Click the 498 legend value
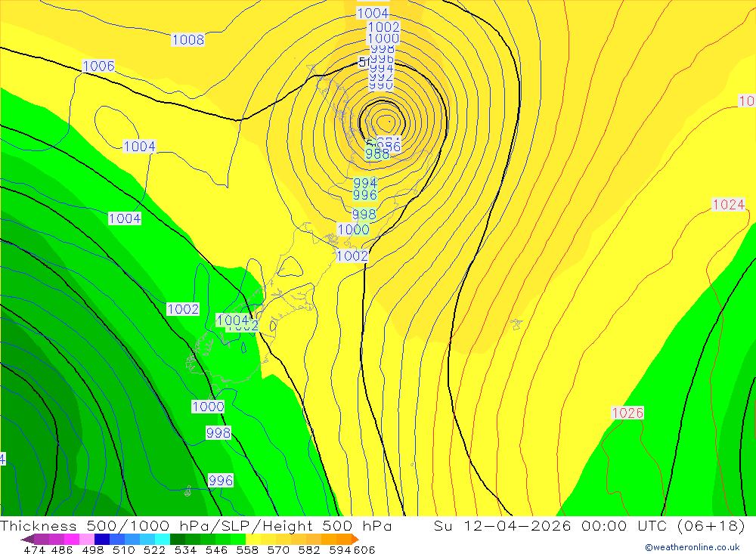756x554 pixels. click(x=92, y=549)
